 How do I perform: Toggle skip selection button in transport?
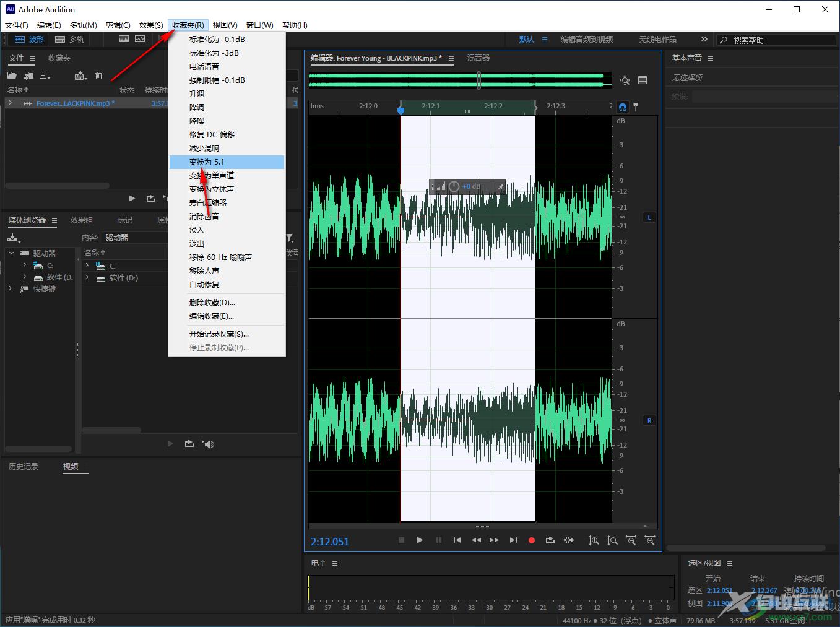click(569, 540)
